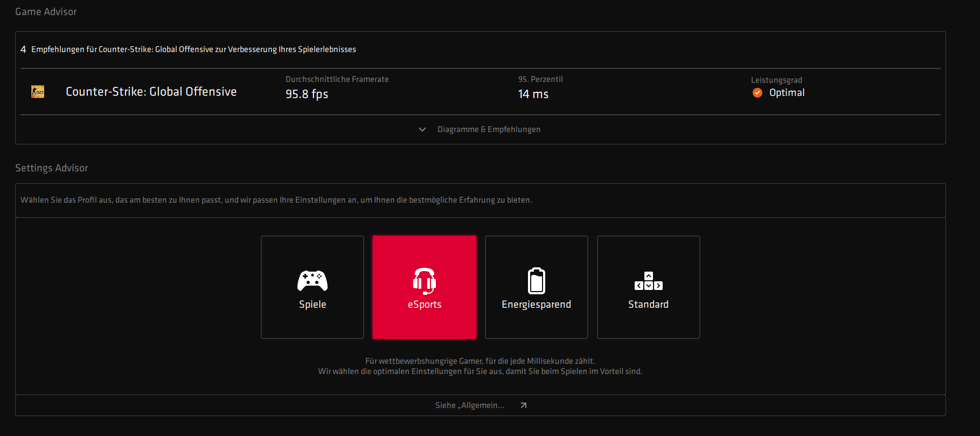Click the Game Advisor heading
This screenshot has width=980, height=436.
tap(46, 12)
